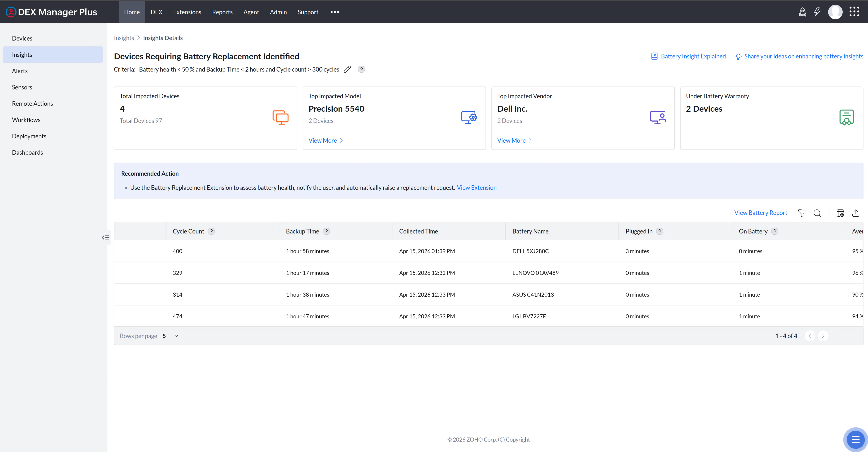
Task: Click the table search magnifier icon
Action: (817, 213)
